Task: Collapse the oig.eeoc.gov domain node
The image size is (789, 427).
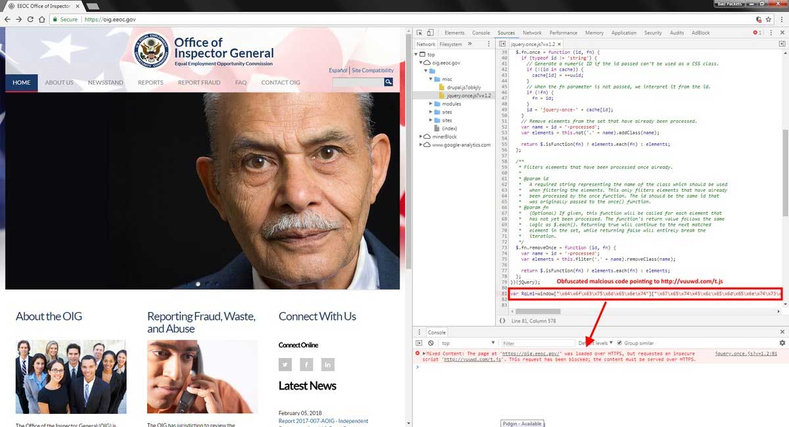Action: 421,63
